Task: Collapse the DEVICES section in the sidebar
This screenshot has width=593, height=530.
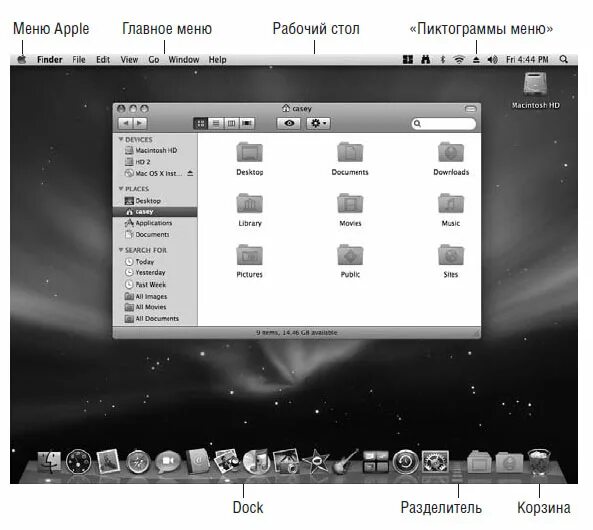Action: [x=121, y=139]
